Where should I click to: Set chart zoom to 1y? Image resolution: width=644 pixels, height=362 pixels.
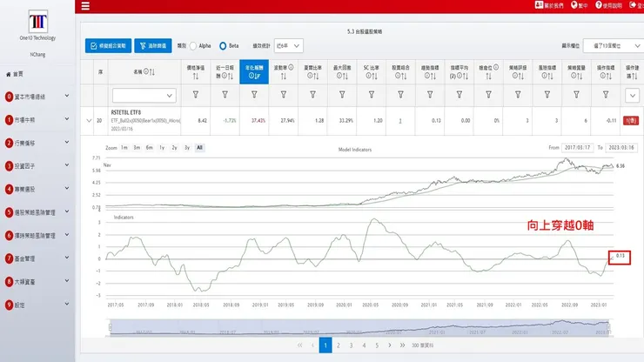(x=162, y=148)
